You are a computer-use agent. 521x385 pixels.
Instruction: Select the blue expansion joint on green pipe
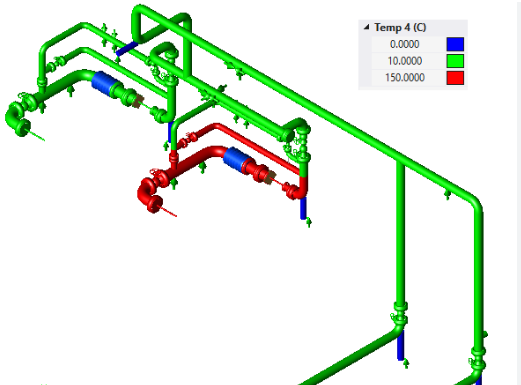click(x=104, y=83)
